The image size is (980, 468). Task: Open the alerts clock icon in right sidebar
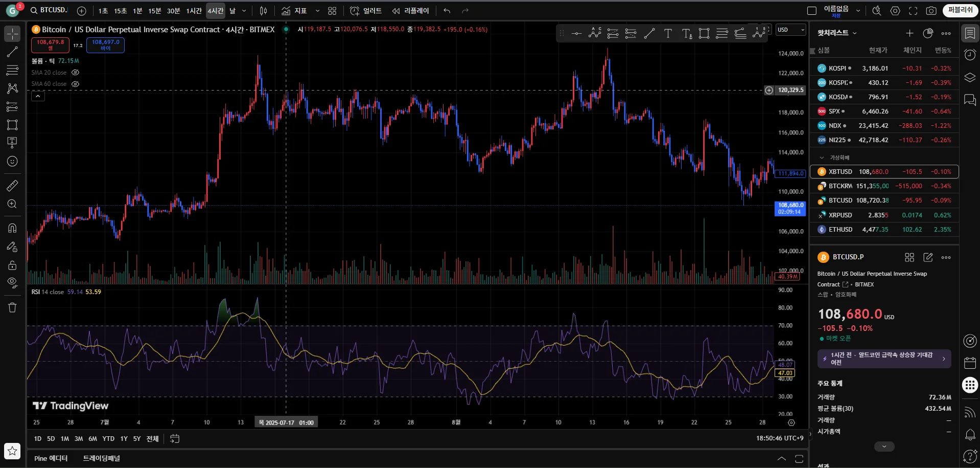click(970, 55)
